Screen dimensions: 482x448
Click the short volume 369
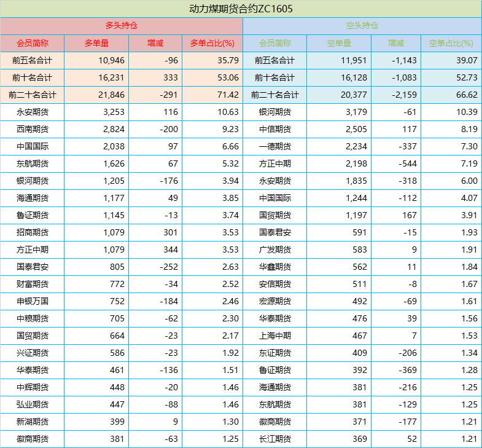(x=360, y=439)
